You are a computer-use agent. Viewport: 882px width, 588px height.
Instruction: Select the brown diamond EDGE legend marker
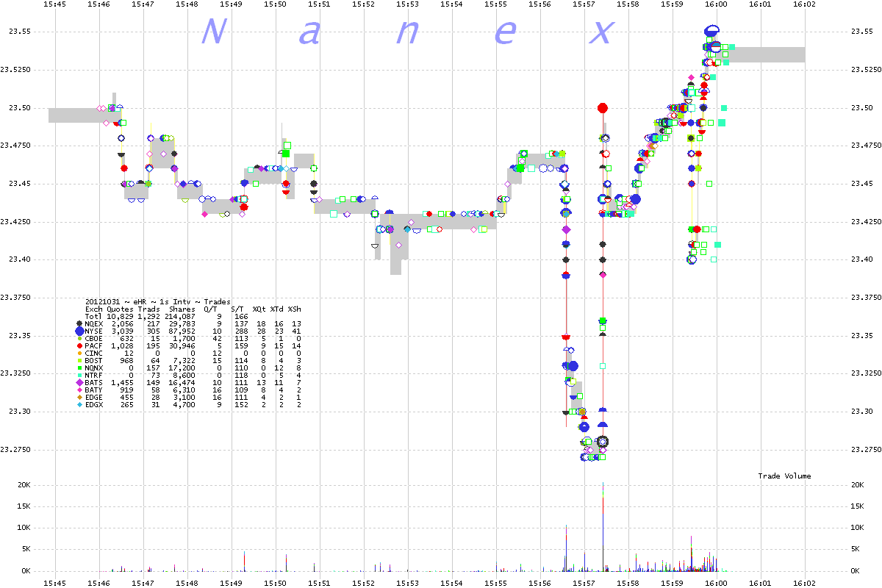click(x=79, y=397)
